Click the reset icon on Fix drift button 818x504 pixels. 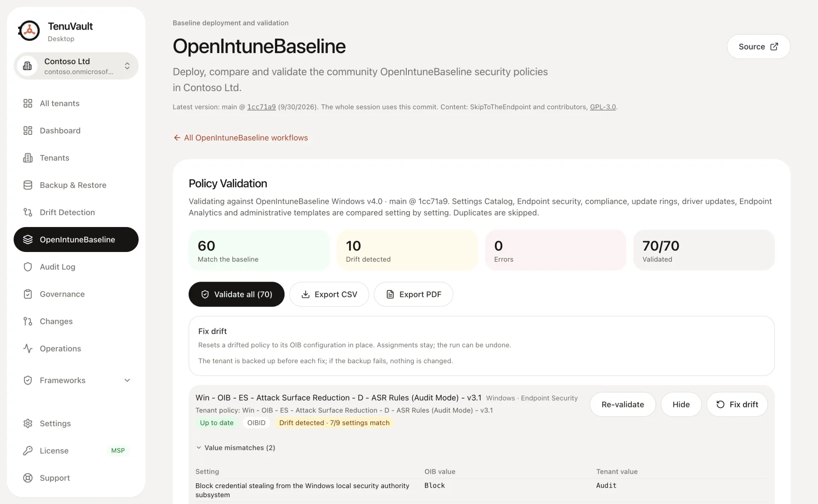[721, 405]
